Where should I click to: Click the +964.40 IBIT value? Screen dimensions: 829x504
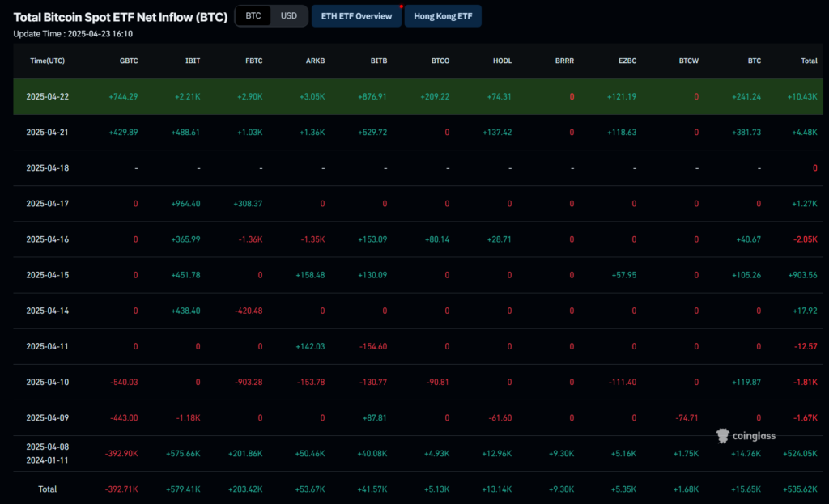point(185,203)
